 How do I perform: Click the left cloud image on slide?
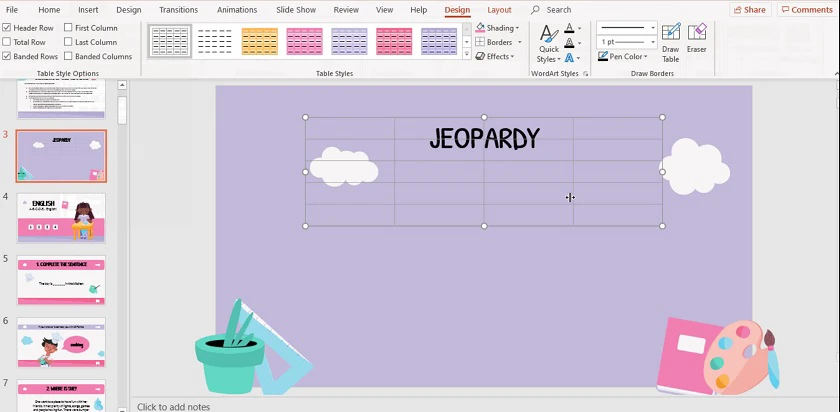tap(343, 167)
